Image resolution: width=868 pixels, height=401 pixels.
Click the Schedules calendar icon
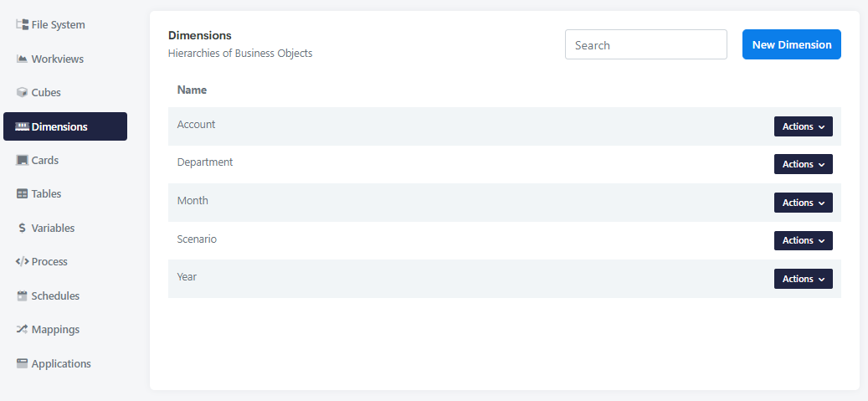[23, 296]
